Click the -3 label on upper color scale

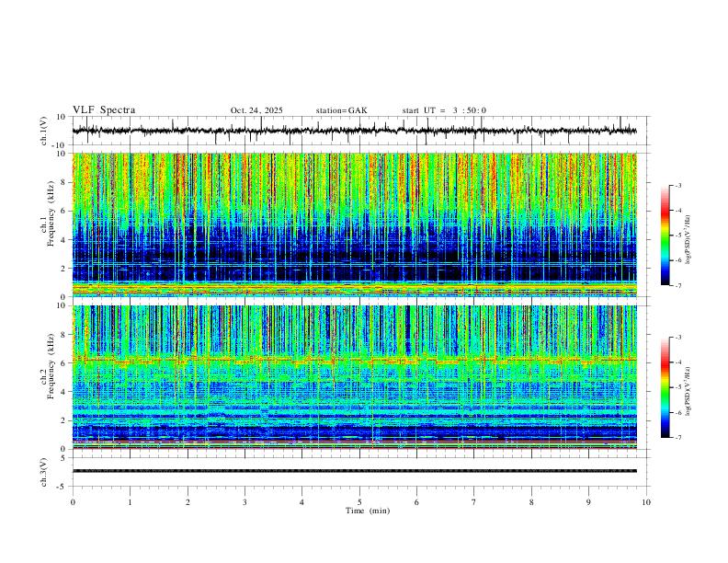[678, 185]
